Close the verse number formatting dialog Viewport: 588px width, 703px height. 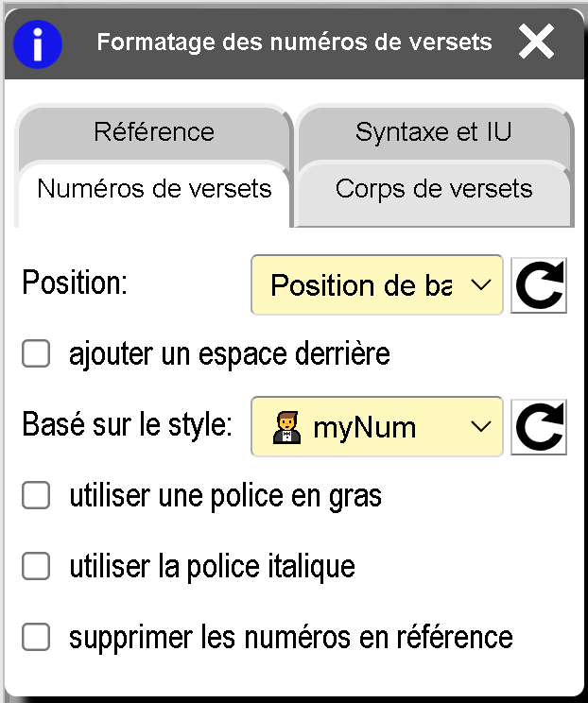point(536,43)
